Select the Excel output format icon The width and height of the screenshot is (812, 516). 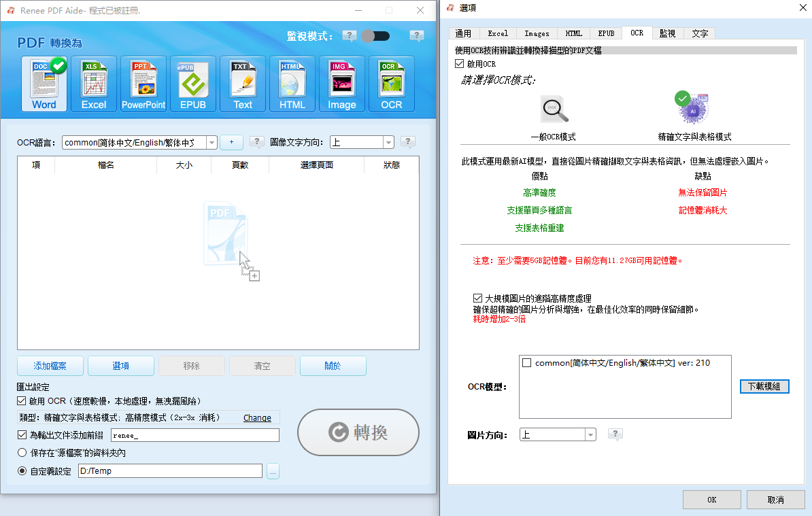click(x=94, y=84)
